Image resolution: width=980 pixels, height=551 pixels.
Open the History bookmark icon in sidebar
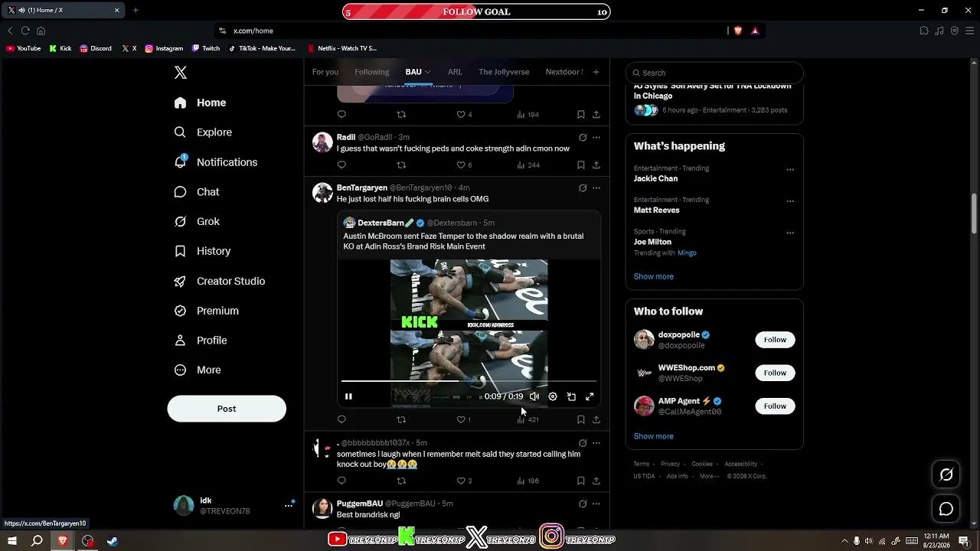[180, 251]
